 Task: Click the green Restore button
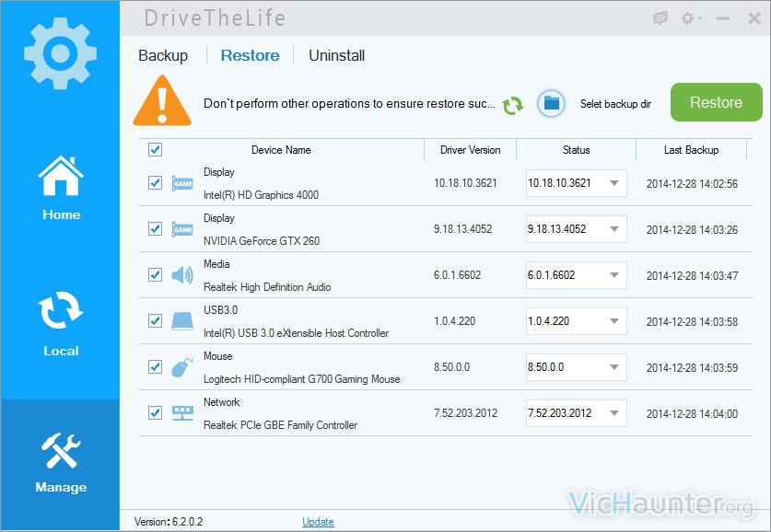point(716,102)
